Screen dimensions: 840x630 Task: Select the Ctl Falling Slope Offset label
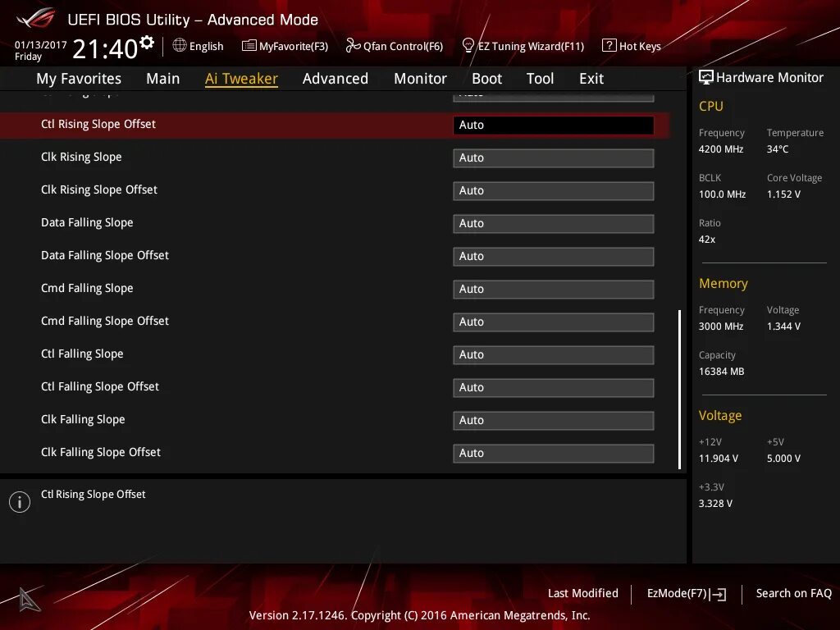[99, 387]
